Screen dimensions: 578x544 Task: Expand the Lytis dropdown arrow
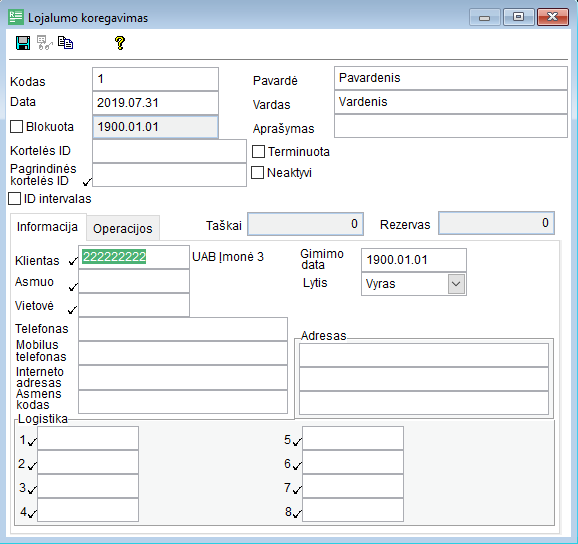click(456, 284)
